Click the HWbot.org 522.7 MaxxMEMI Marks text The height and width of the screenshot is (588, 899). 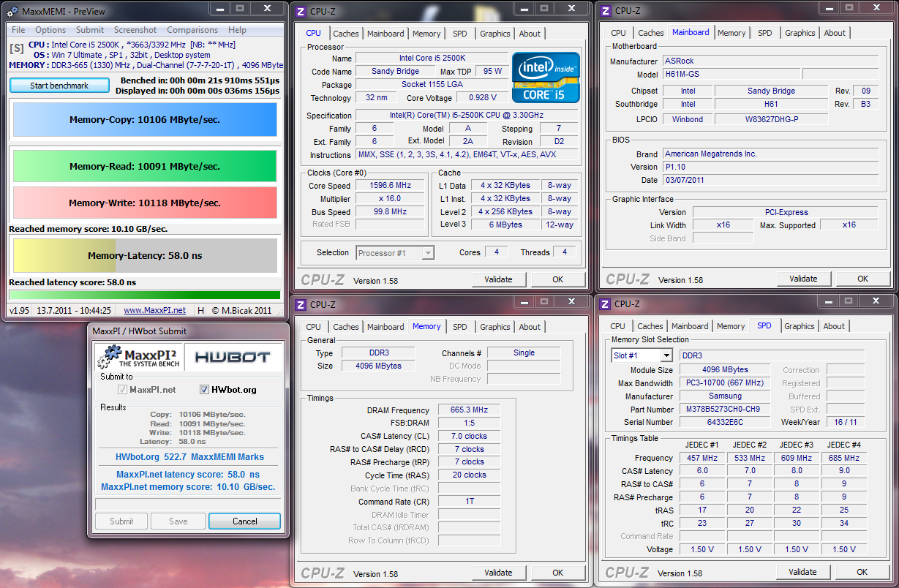[189, 457]
